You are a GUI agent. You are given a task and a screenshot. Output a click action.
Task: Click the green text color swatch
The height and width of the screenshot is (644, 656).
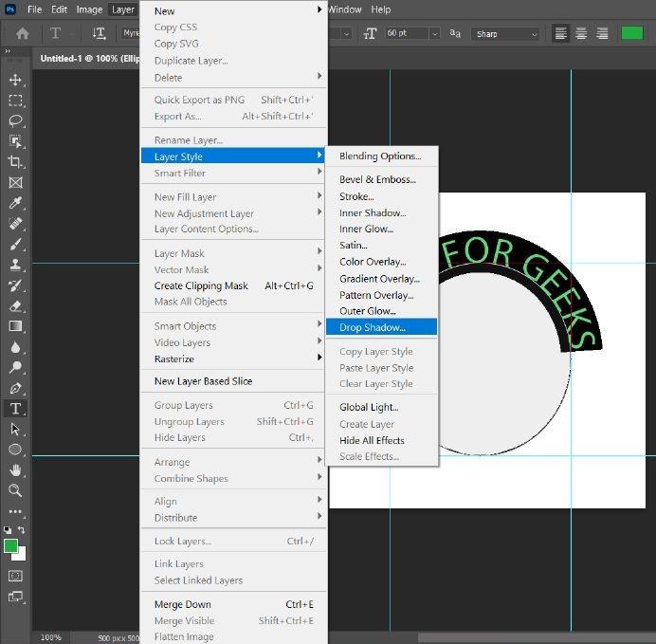point(631,33)
